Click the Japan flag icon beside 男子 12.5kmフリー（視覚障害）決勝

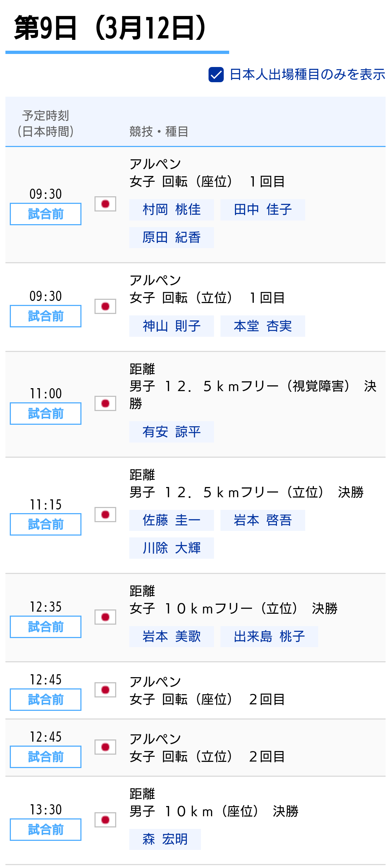pos(105,403)
